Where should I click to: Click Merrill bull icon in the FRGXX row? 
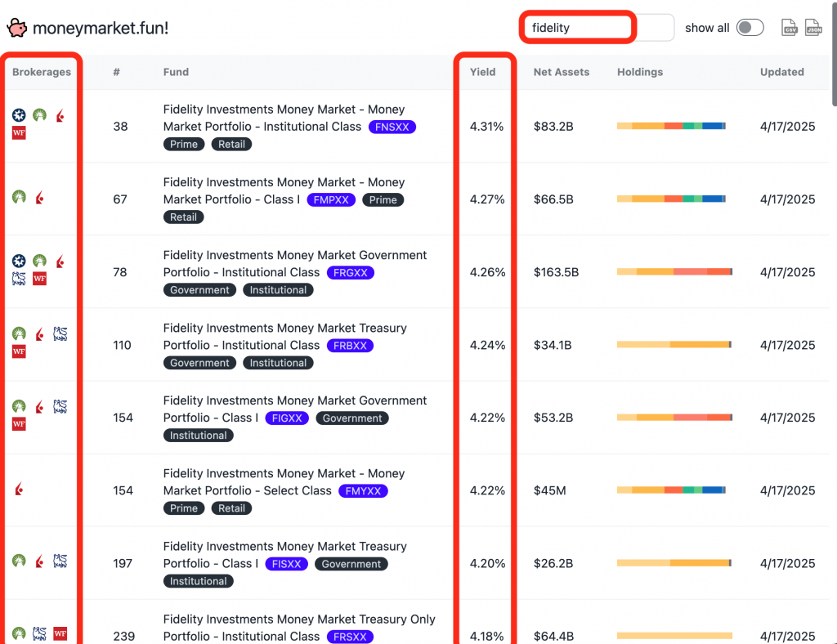[x=19, y=279]
